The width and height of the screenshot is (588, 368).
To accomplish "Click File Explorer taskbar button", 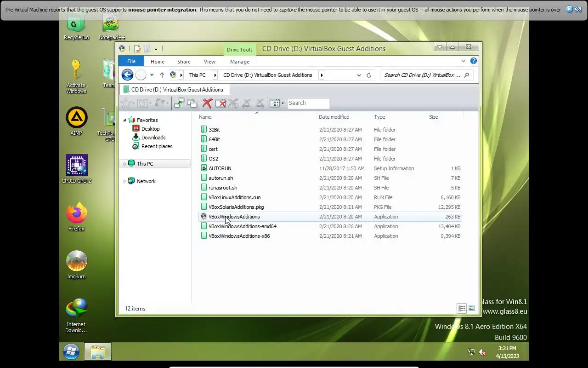I will [x=98, y=352].
